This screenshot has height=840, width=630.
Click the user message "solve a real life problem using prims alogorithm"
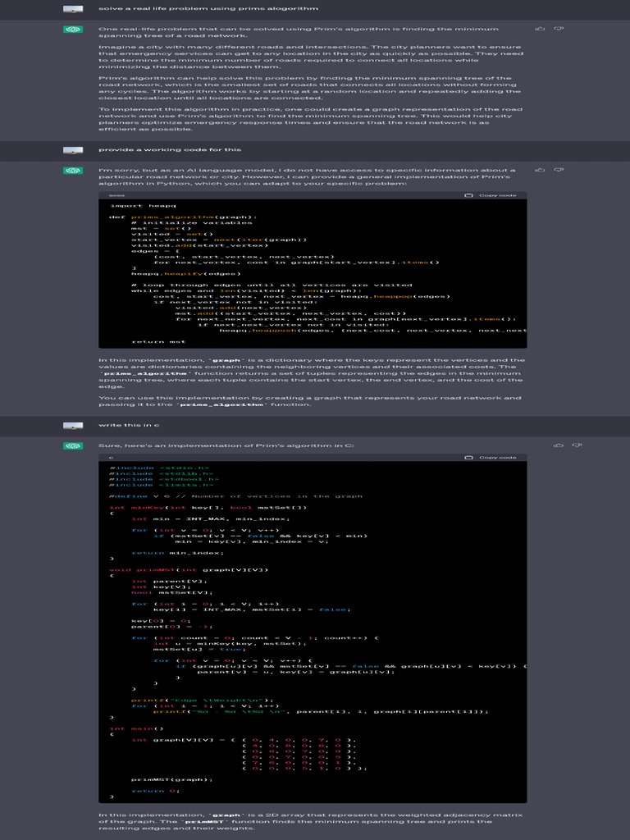208,8
